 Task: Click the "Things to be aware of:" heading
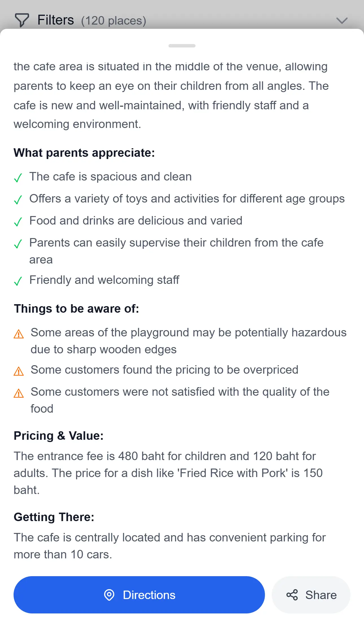click(x=76, y=309)
